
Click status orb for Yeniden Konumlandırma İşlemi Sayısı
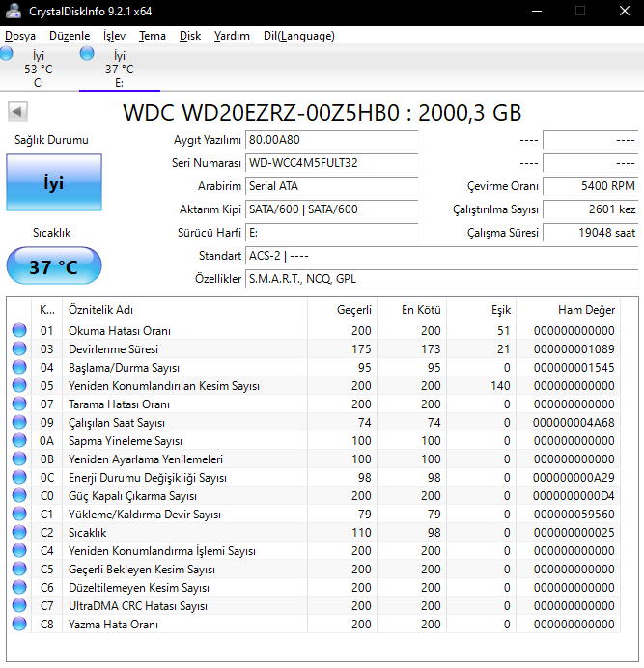coord(19,550)
